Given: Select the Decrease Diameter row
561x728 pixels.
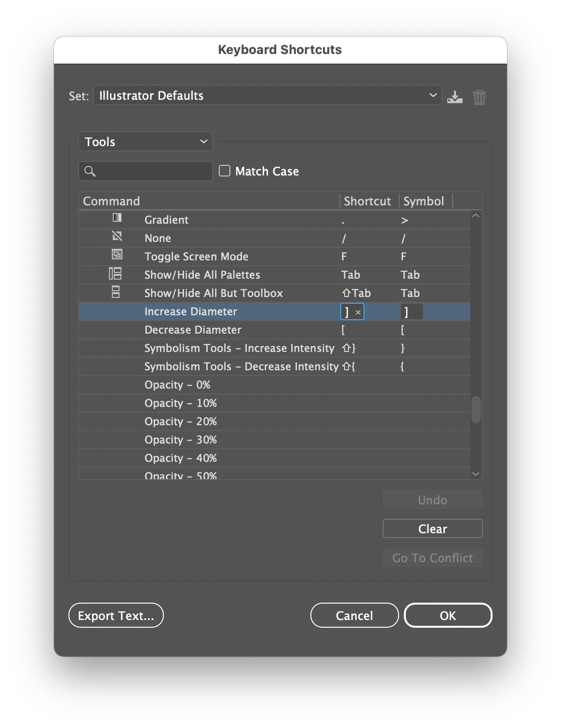Looking at the screenshot, I should point(275,330).
